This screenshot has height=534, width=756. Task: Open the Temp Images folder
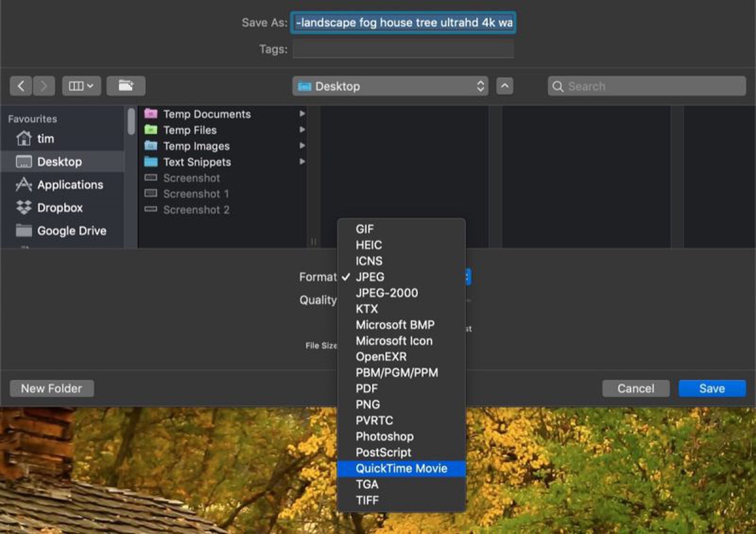pos(197,146)
